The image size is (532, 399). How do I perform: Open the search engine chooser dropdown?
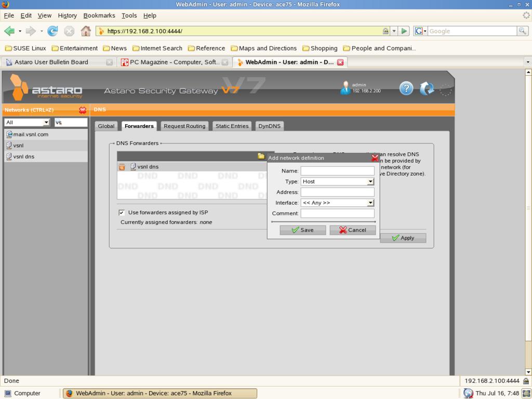(x=420, y=31)
